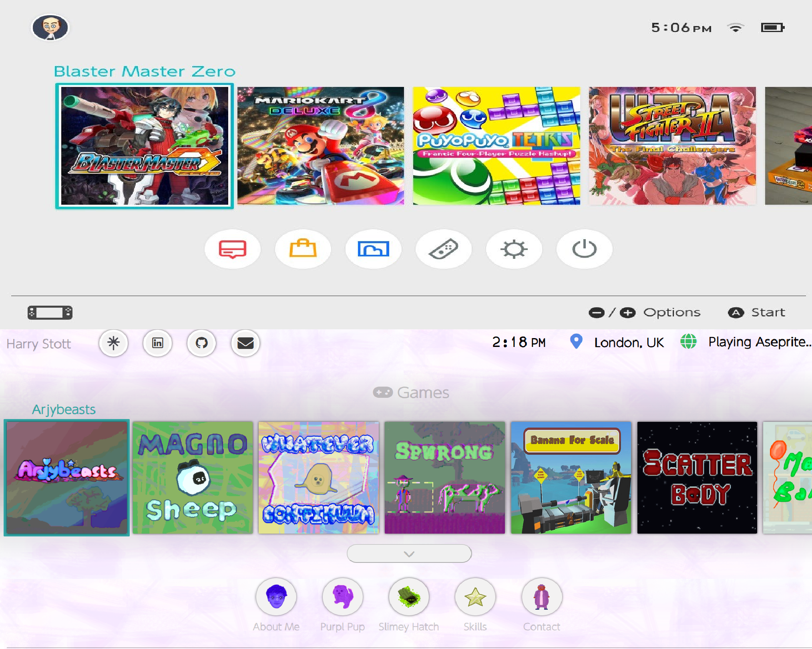The width and height of the screenshot is (812, 649).
Task: Open the About Me section
Action: pos(276,597)
